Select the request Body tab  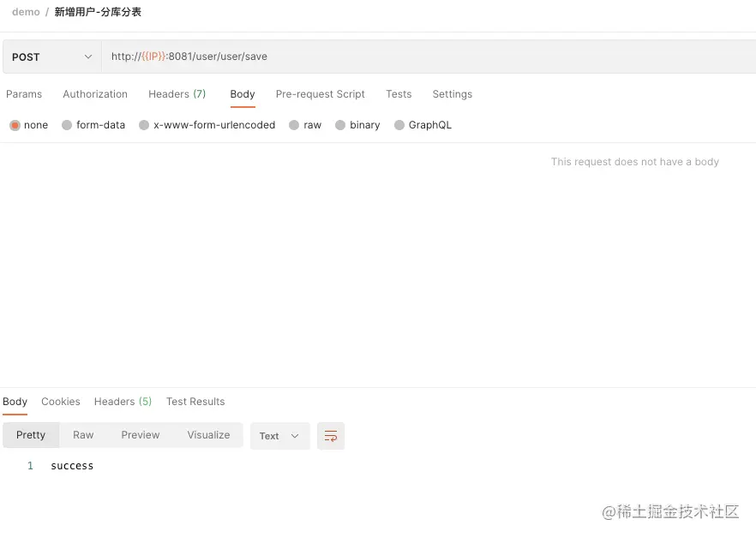click(243, 94)
